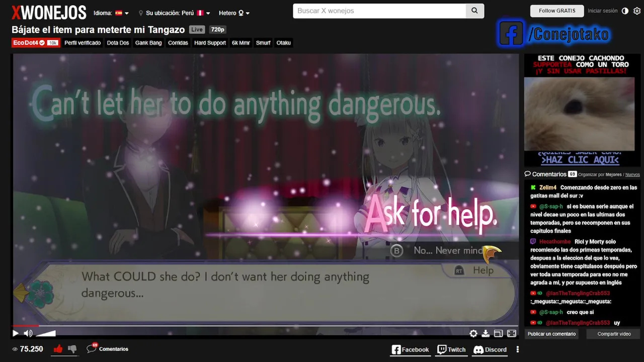Click Iniciar sesión link
The image size is (644, 362).
pos(602,11)
